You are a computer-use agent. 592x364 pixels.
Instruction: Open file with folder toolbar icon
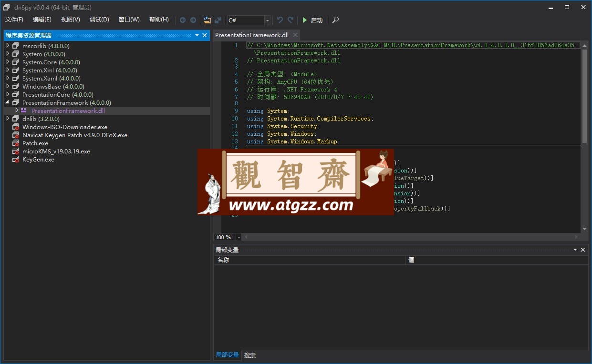point(207,20)
